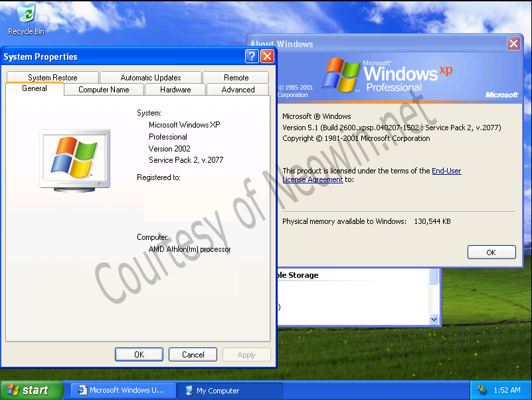Click the Windows flag logo in About banner

[341, 74]
